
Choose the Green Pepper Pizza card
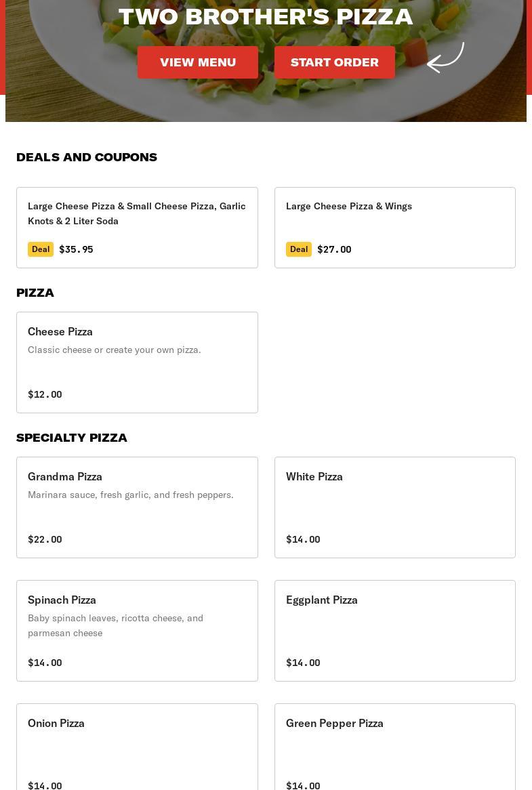[x=395, y=747]
